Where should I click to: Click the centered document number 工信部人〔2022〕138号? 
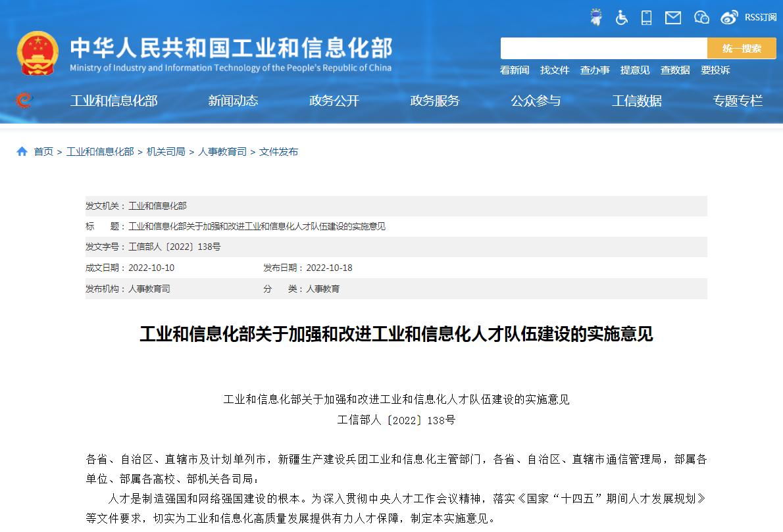[397, 420]
